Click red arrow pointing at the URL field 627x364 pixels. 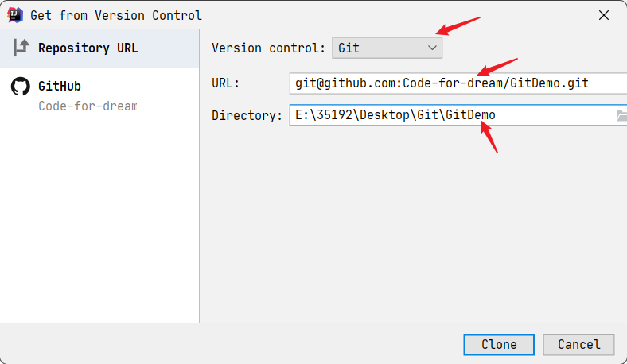click(497, 67)
